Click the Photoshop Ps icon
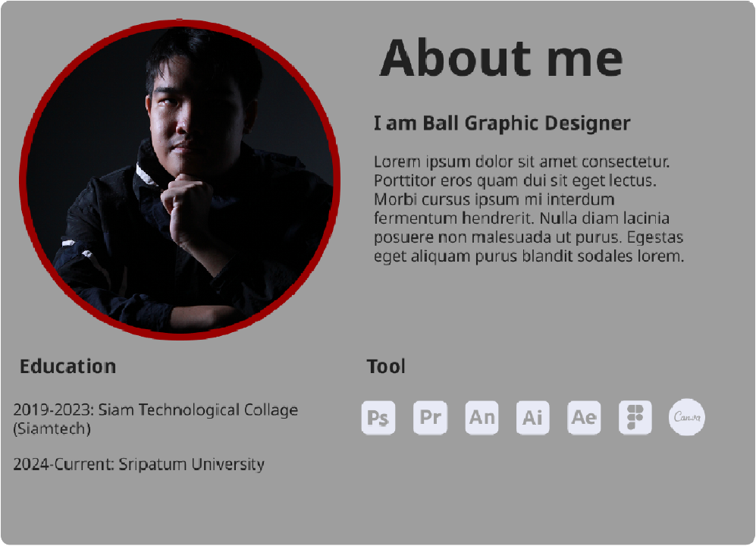Viewport: 756px width, 546px height. (378, 418)
